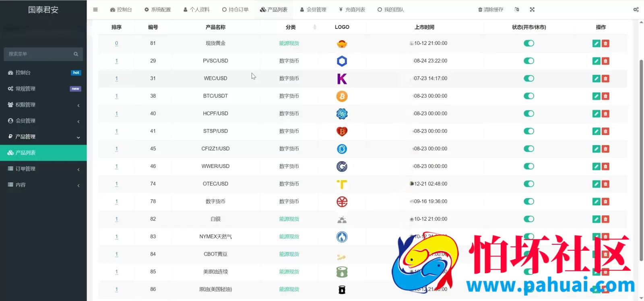Switch to the 持仓订单 tab
This screenshot has width=644, height=301.
pyautogui.click(x=235, y=10)
